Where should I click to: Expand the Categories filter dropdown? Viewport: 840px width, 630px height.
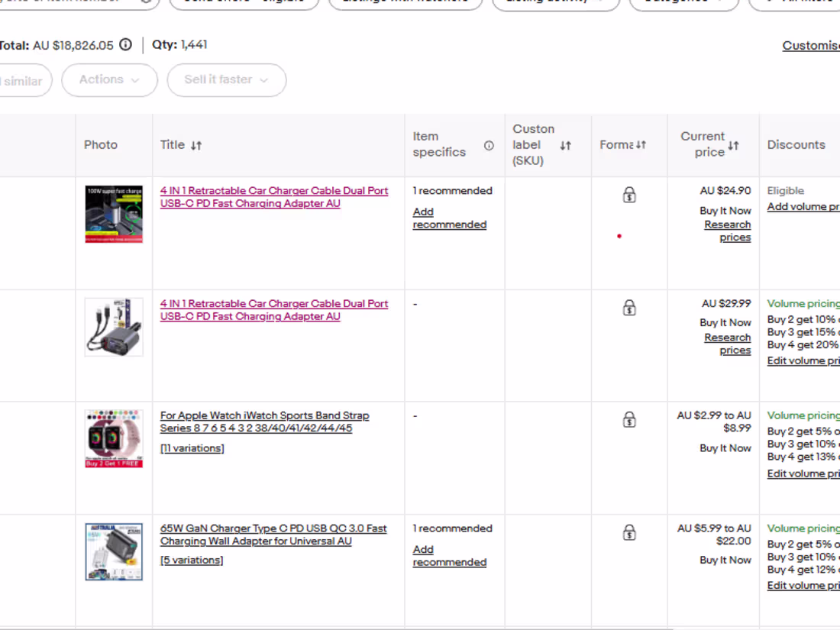pyautogui.click(x=683, y=2)
